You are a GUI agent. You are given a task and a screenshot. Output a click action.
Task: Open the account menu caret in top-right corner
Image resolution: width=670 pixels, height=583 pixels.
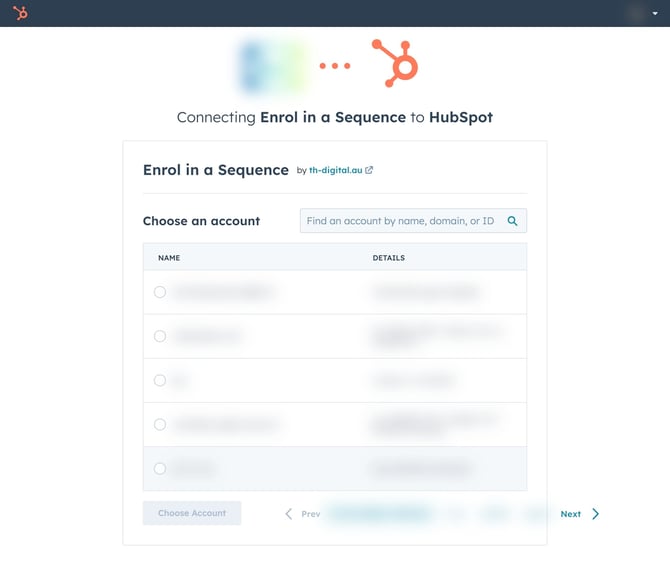pyautogui.click(x=655, y=14)
